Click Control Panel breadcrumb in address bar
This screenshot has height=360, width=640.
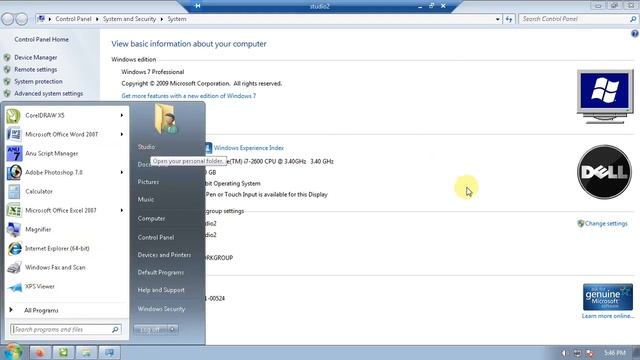pos(73,19)
